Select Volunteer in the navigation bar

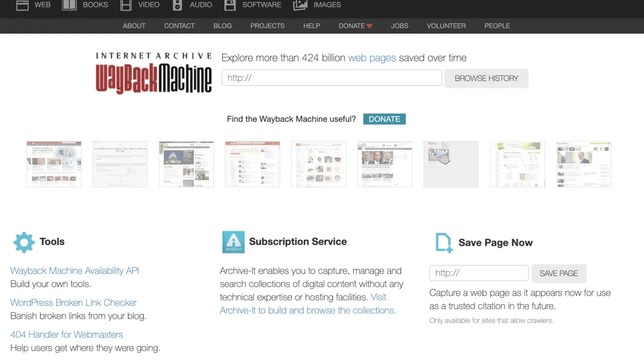pos(446,26)
